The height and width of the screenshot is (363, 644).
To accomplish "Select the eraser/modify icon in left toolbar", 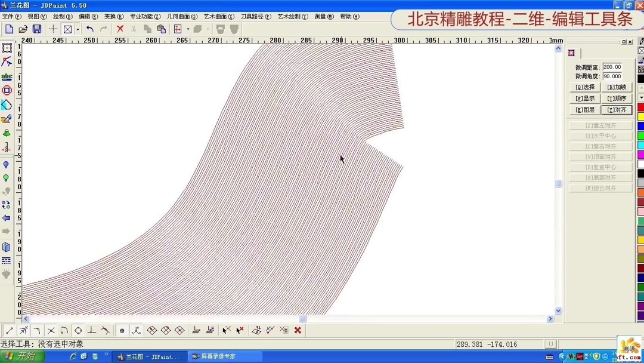I will click(7, 119).
